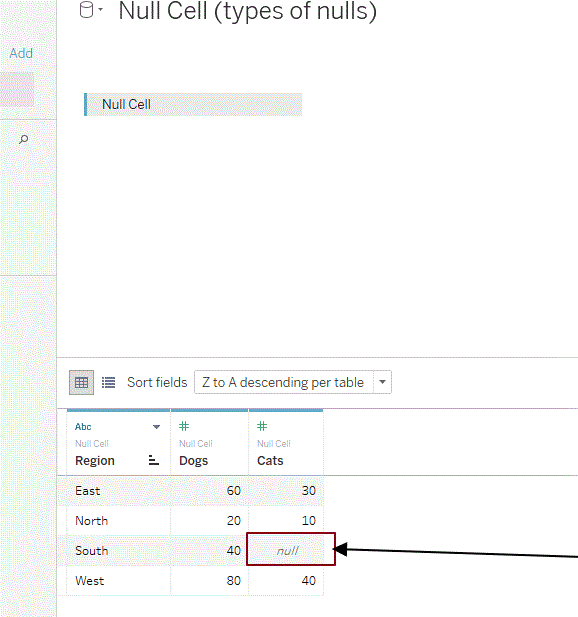Screen dimensions: 578x617
Task: Change the Cats number data type icon
Action: 262,426
